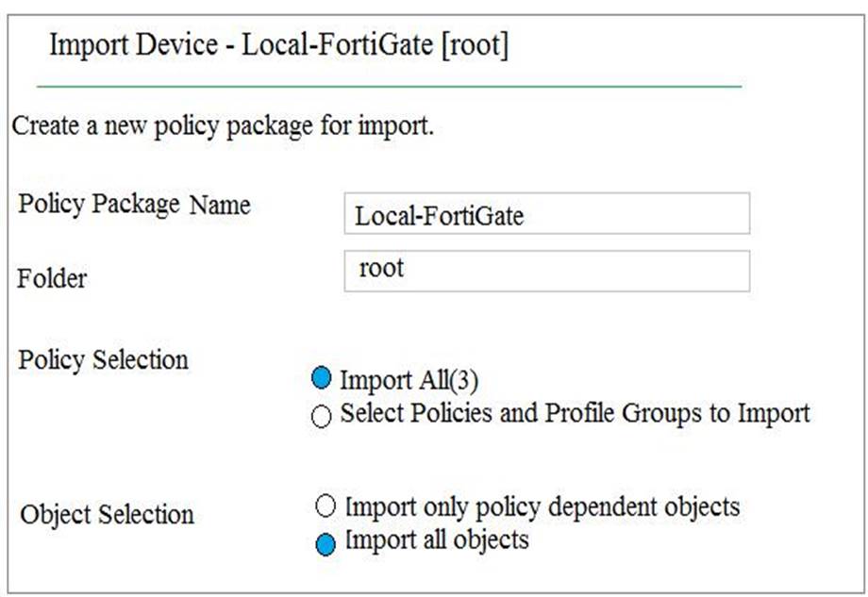Click the green separator line under the title

point(389,86)
